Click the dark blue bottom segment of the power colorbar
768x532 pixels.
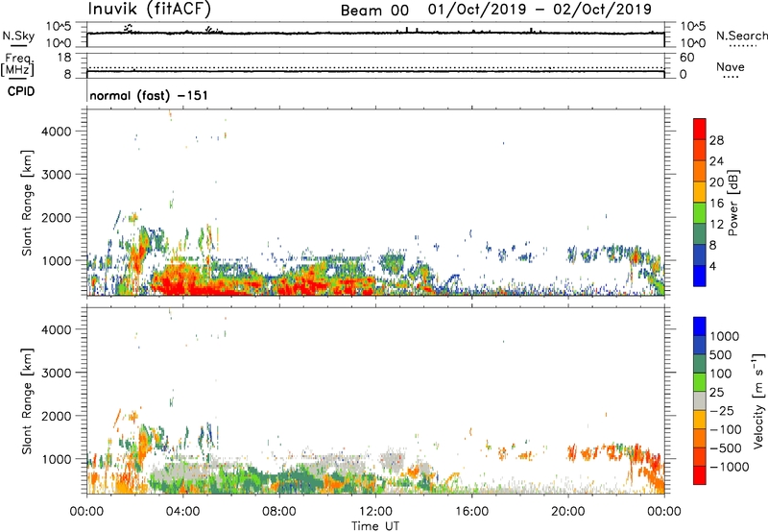point(700,276)
